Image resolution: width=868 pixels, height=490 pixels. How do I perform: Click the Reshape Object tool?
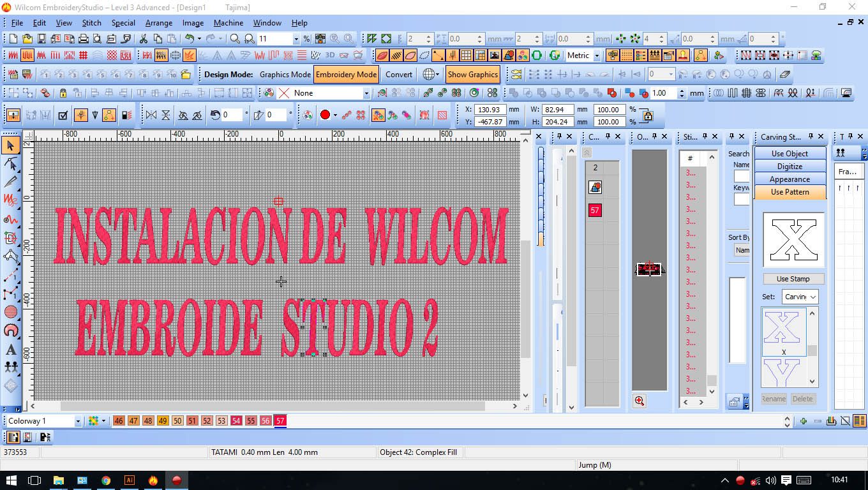11,164
